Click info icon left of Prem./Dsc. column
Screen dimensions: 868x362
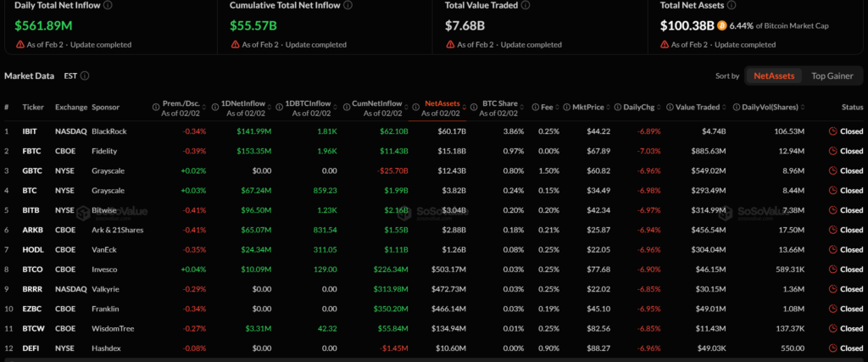click(x=156, y=108)
